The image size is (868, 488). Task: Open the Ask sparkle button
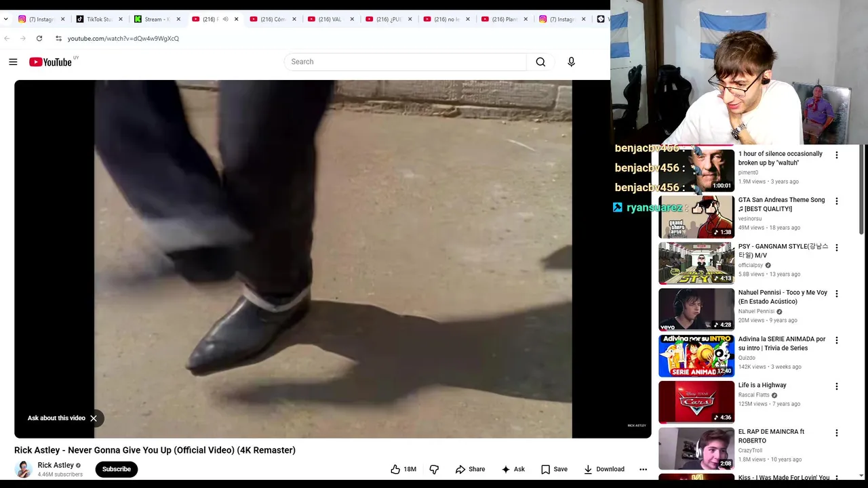point(513,469)
